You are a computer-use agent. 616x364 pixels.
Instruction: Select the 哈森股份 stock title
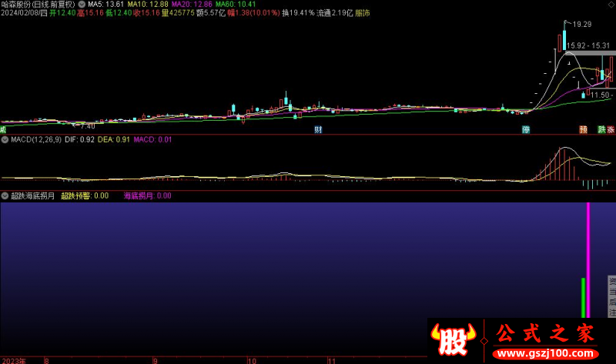(19, 4)
